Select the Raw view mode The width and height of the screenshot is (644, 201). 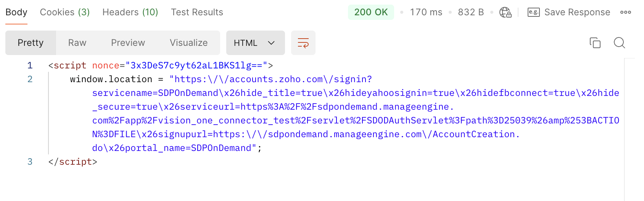click(x=77, y=43)
